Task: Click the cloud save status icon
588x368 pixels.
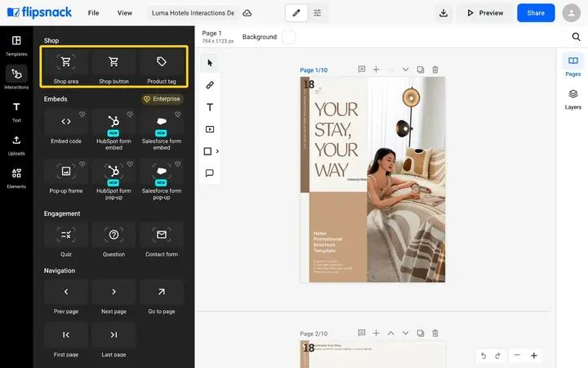Action: click(247, 13)
